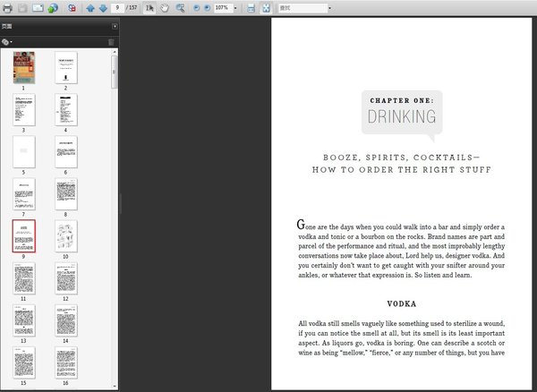Image resolution: width=537 pixels, height=392 pixels.
Task: Click the scrolling page display mode icon
Action: (x=251, y=8)
